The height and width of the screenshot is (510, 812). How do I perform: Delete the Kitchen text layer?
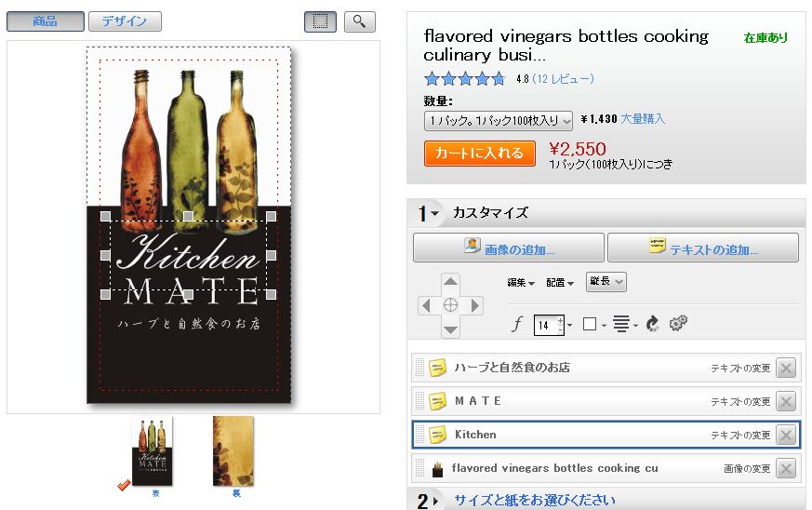786,435
